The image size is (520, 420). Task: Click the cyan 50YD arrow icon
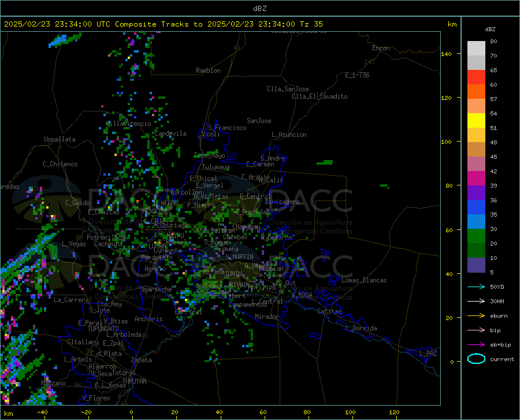click(x=476, y=287)
